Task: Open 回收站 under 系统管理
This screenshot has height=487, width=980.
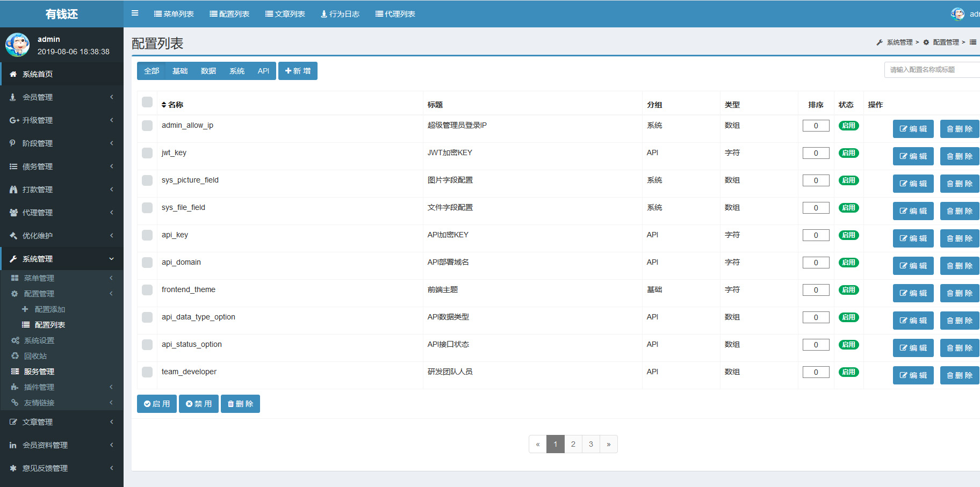Action: pyautogui.click(x=37, y=355)
